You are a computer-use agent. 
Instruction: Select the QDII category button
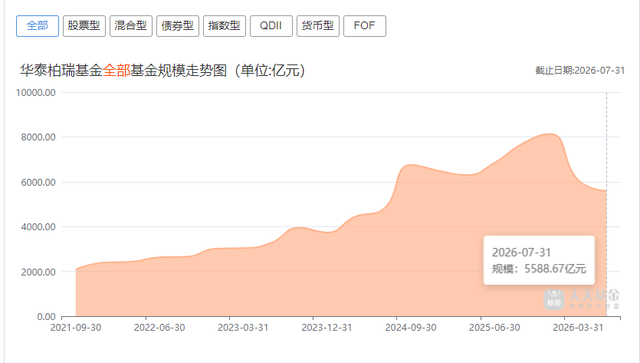tap(271, 26)
